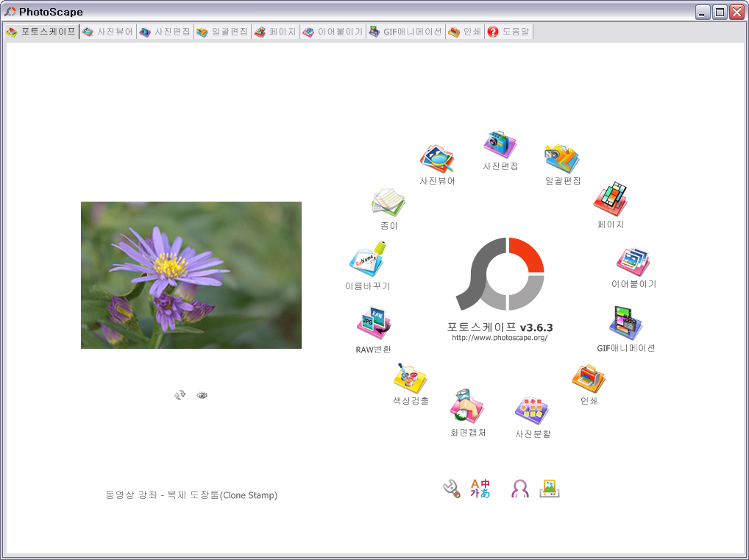Image resolution: width=749 pixels, height=560 pixels.
Task: Click the eye icon below the photo
Action: coord(202,395)
